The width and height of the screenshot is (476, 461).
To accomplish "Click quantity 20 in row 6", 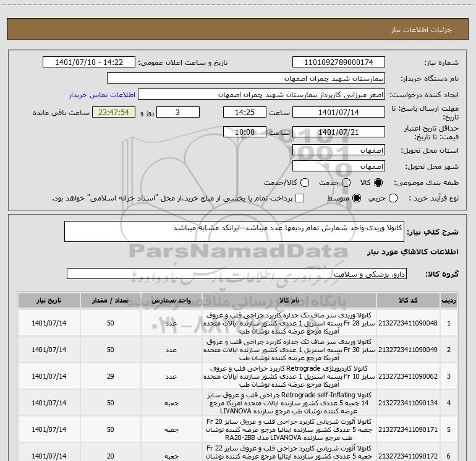I will [x=111, y=456].
